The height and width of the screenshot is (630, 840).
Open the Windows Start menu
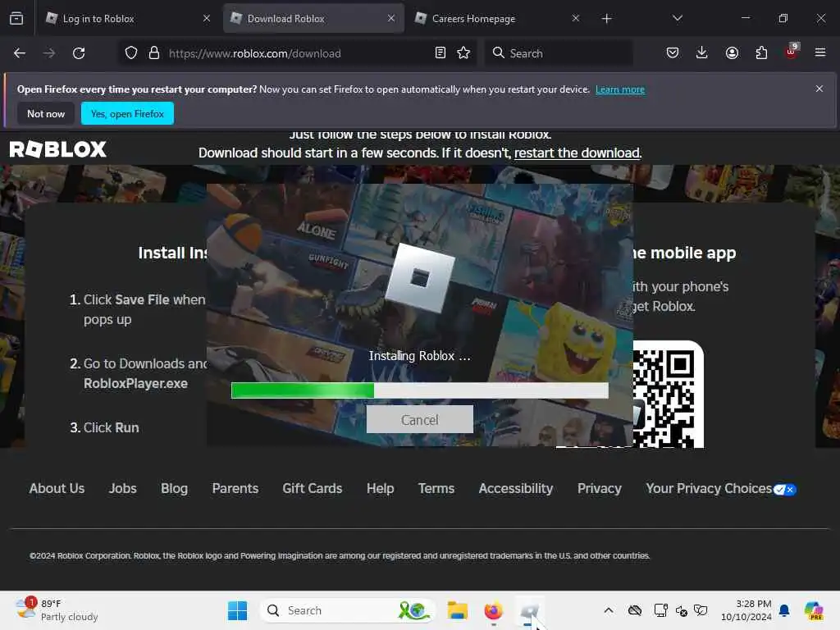click(237, 610)
